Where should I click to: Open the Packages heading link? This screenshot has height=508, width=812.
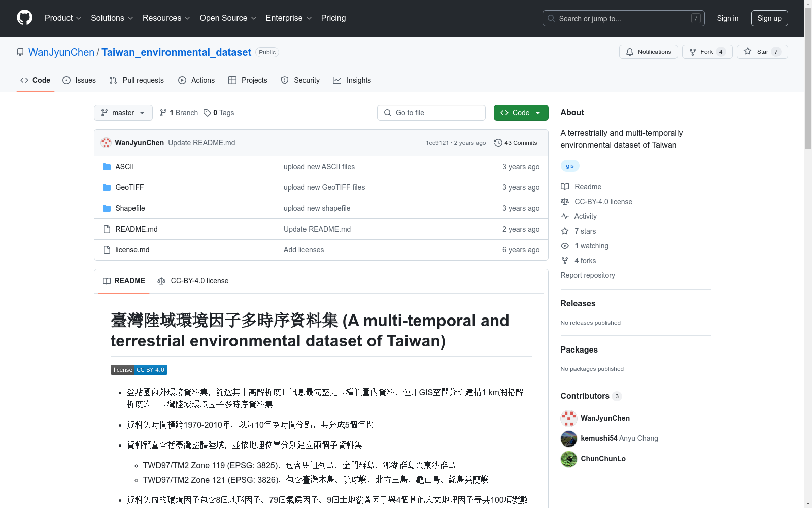coord(579,350)
